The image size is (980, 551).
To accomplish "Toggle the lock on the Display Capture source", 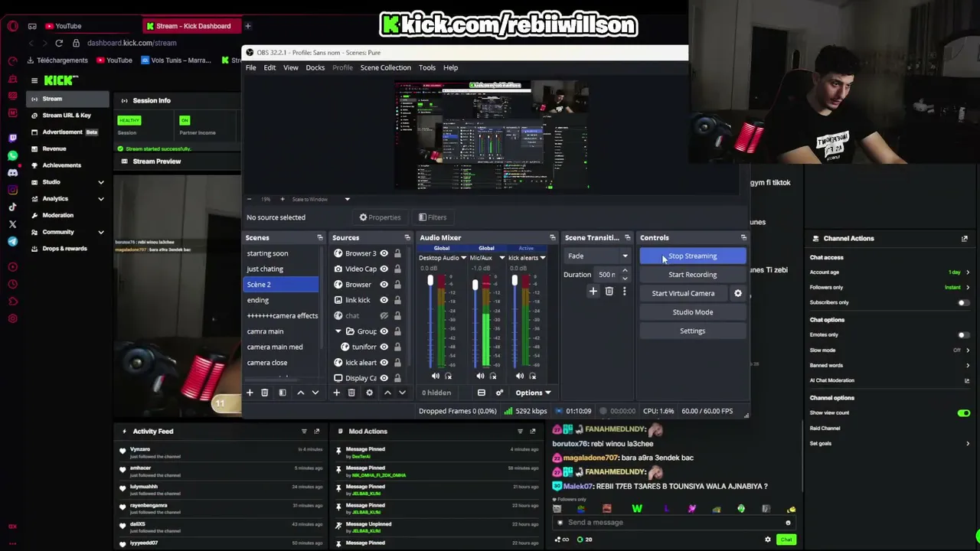I will click(399, 378).
